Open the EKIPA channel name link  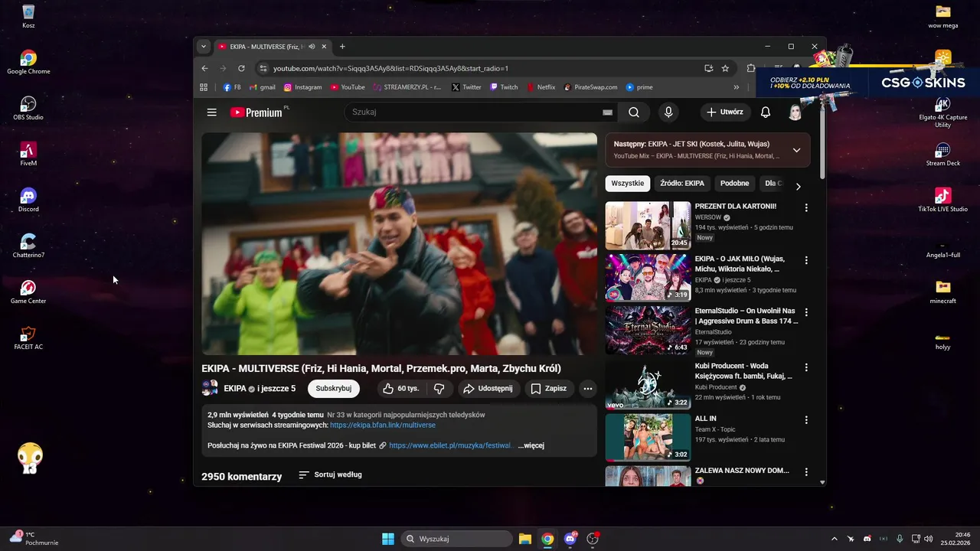pos(235,389)
